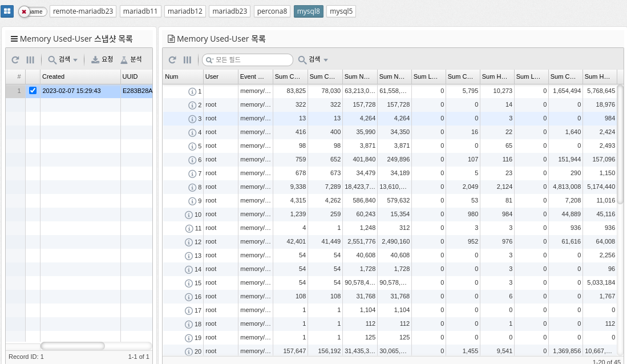Image resolution: width=627 pixels, height=364 pixels.
Task: Open info icon for row 8
Action: pyautogui.click(x=192, y=187)
